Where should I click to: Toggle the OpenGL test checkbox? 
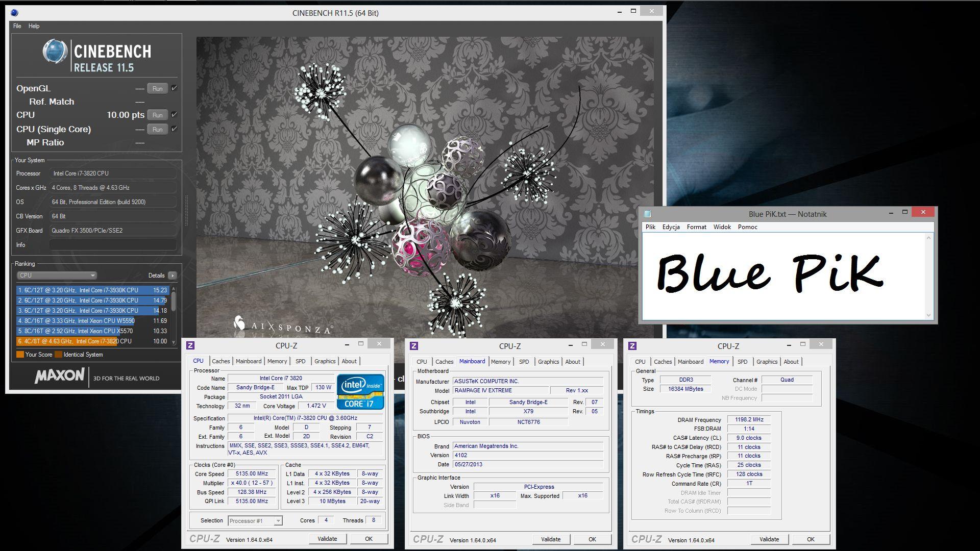174,88
